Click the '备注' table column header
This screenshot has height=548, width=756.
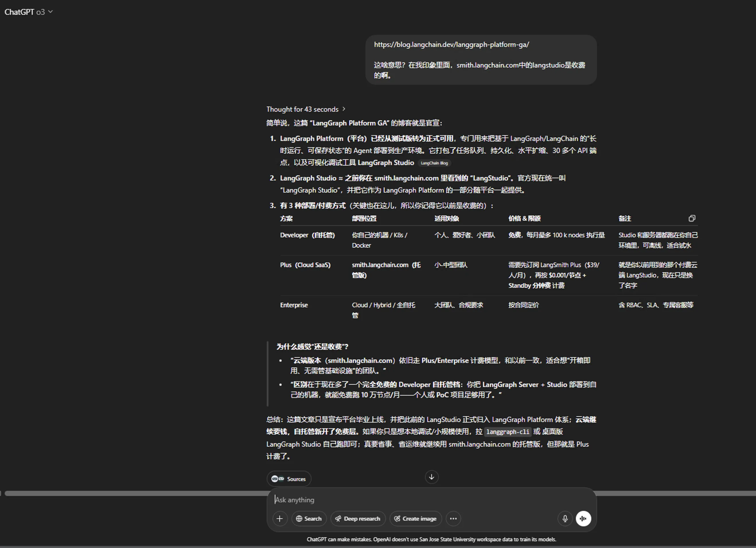pyautogui.click(x=625, y=218)
